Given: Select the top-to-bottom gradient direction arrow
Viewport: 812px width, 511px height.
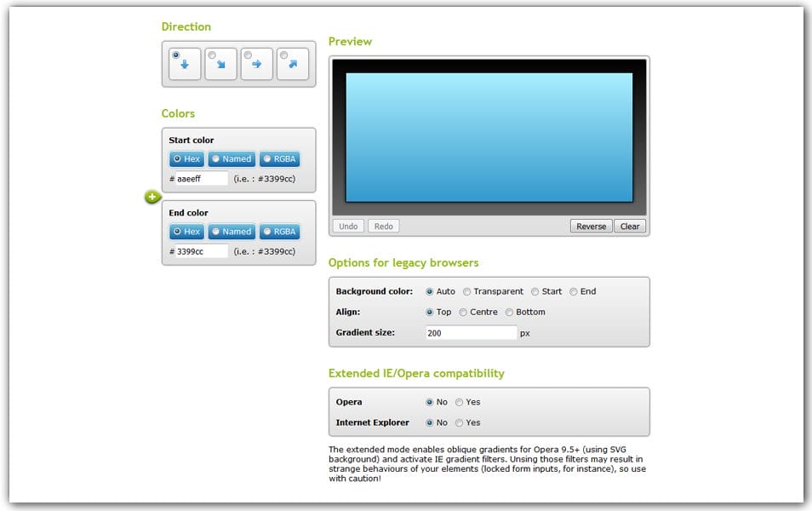Looking at the screenshot, I should click(x=185, y=64).
